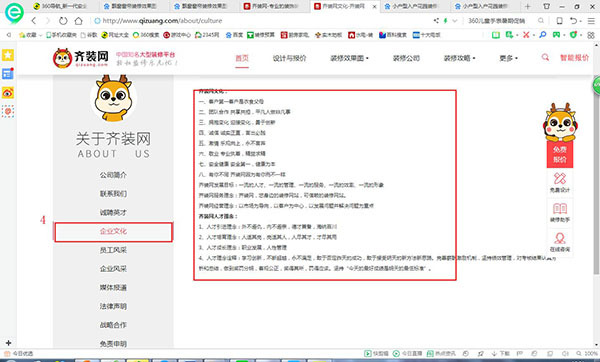600x362 pixels.
Task: Click the red 免费报价 floating button
Action: point(560,154)
